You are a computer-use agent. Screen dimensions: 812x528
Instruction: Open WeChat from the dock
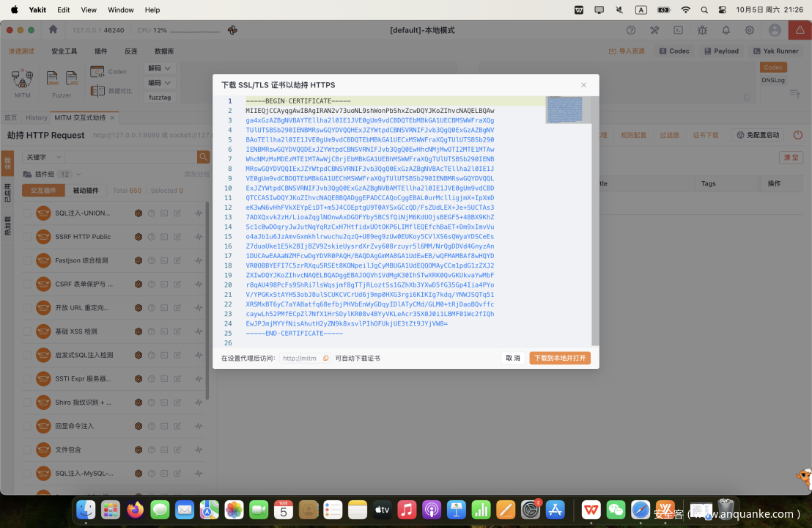coord(616,510)
